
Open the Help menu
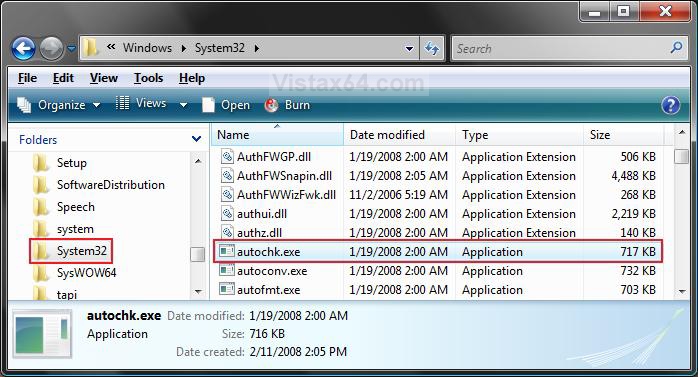tap(192, 78)
